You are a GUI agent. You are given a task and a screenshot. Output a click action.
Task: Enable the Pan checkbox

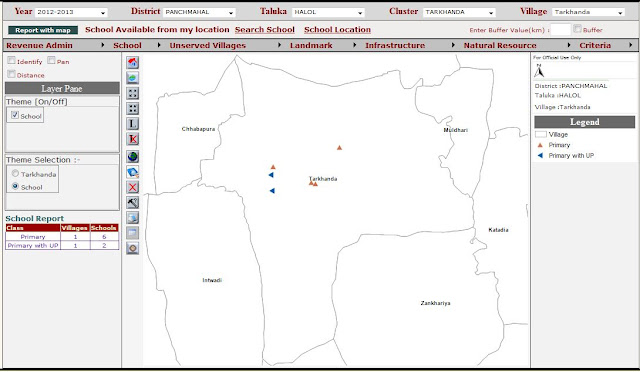pyautogui.click(x=51, y=60)
